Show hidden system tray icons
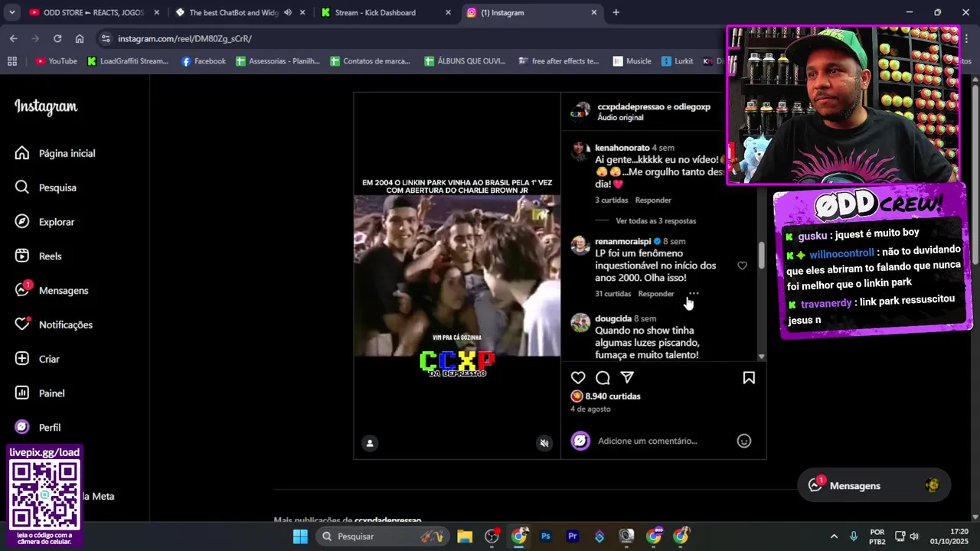The height and width of the screenshot is (551, 980). click(x=834, y=536)
